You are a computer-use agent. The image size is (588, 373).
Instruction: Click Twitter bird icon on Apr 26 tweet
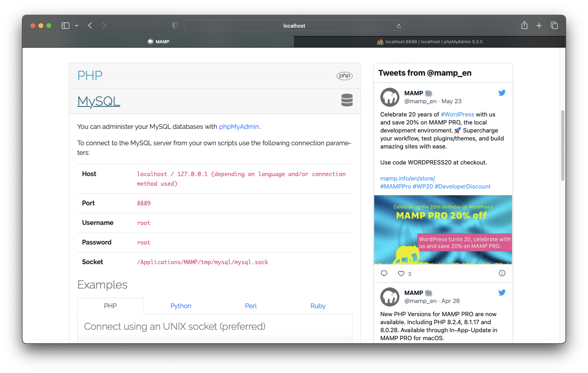point(502,293)
